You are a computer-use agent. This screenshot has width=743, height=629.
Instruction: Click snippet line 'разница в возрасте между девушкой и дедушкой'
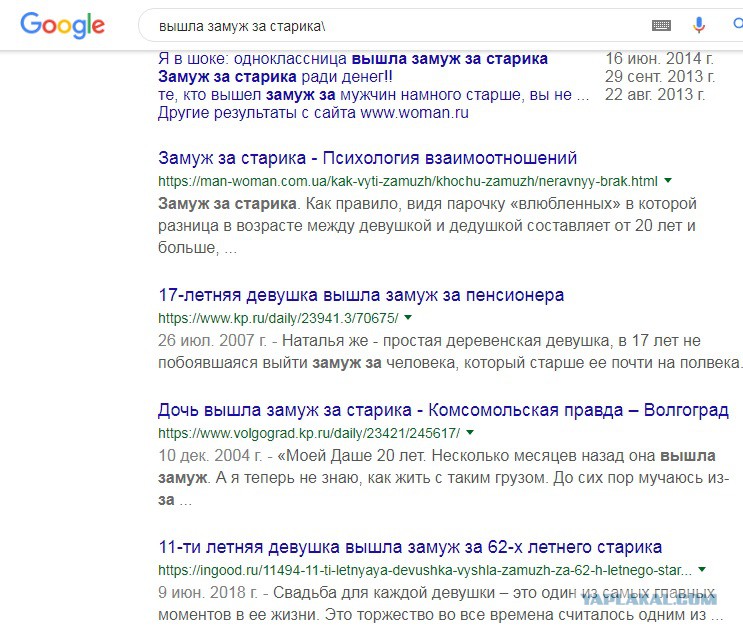click(x=426, y=226)
